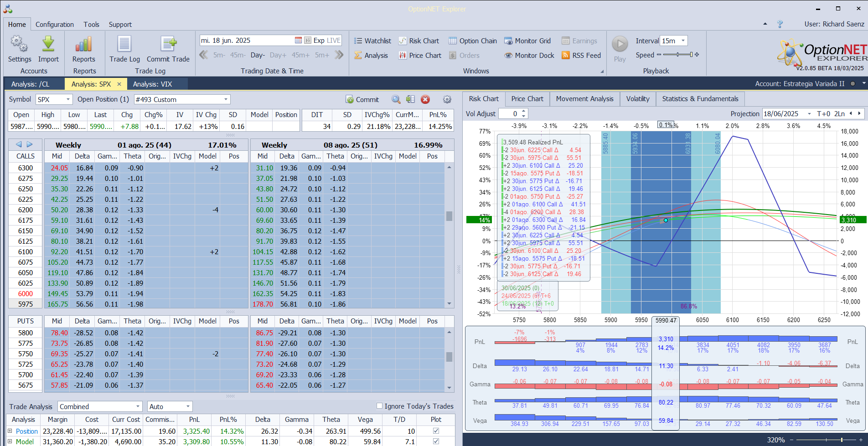868x446 pixels.
Task: Close the Analysis: SPX tab
Action: point(119,84)
